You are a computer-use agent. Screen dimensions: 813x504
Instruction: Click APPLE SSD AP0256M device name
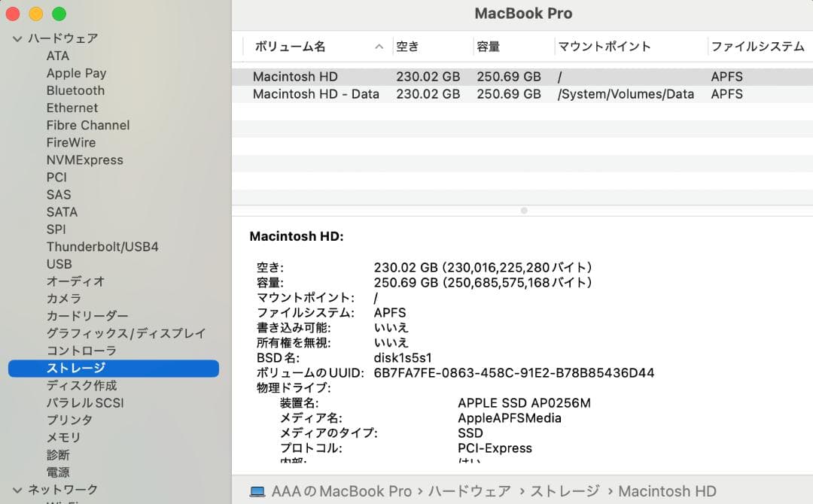point(524,403)
